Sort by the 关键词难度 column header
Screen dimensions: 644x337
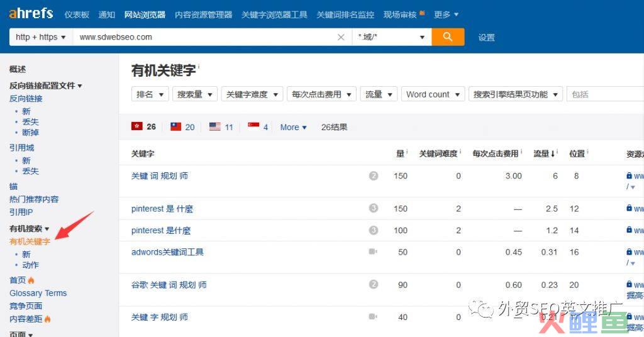click(438, 153)
